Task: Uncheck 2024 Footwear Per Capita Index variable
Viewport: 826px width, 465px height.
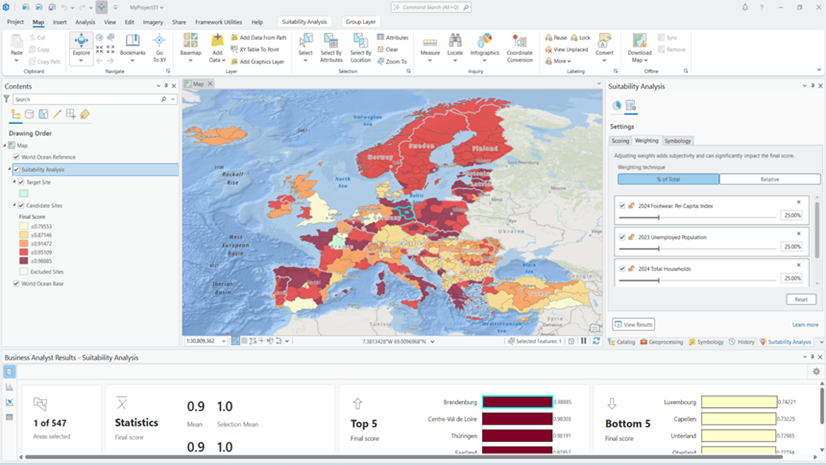Action: click(622, 206)
